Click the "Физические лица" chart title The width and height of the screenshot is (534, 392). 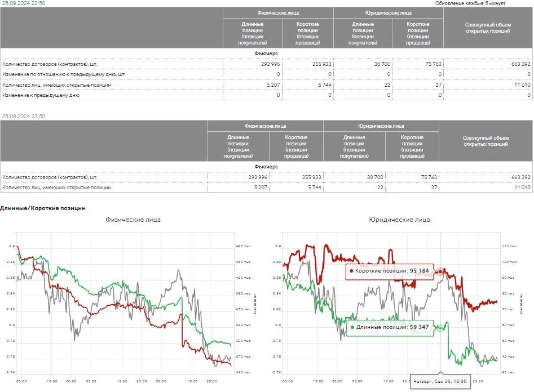tap(133, 220)
